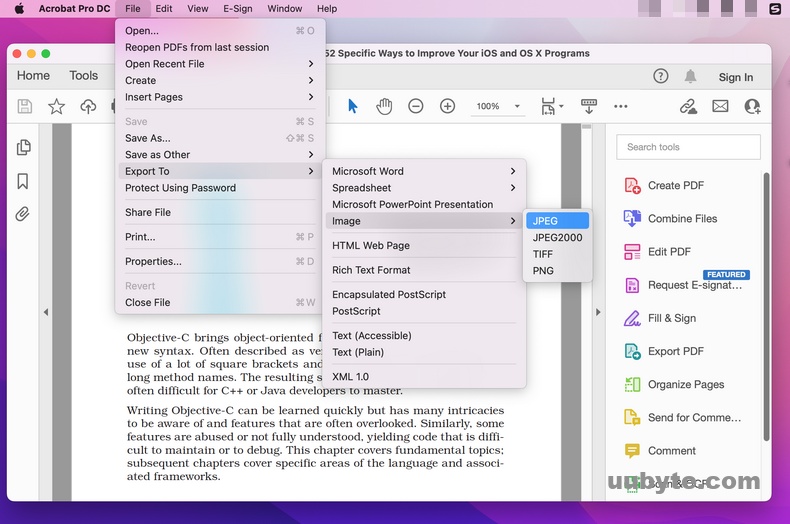Click the zoom in plus icon
This screenshot has width=790, height=524.
coord(447,106)
